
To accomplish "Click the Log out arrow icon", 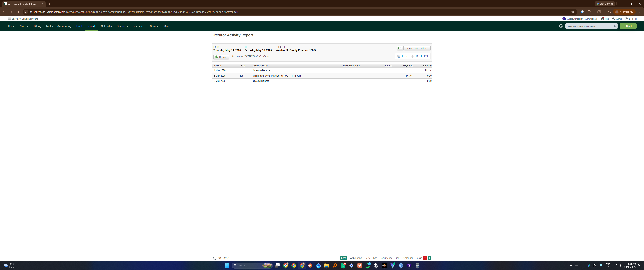I will pyautogui.click(x=627, y=19).
